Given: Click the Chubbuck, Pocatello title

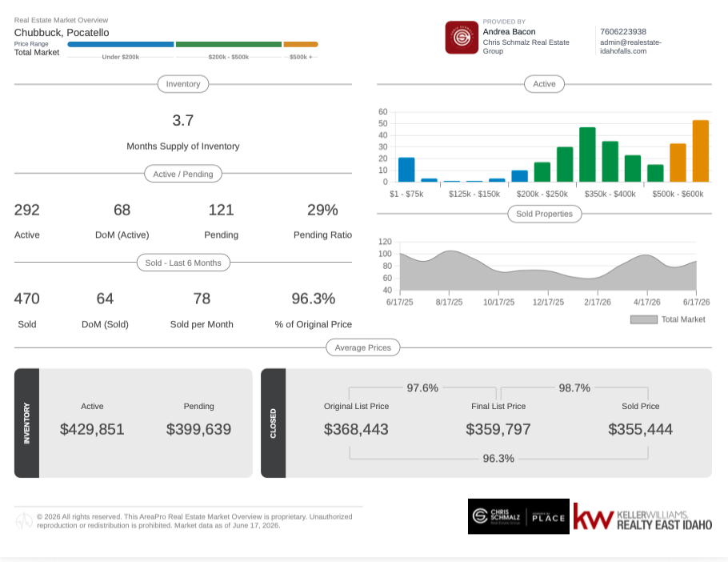Looking at the screenshot, I should (62, 33).
